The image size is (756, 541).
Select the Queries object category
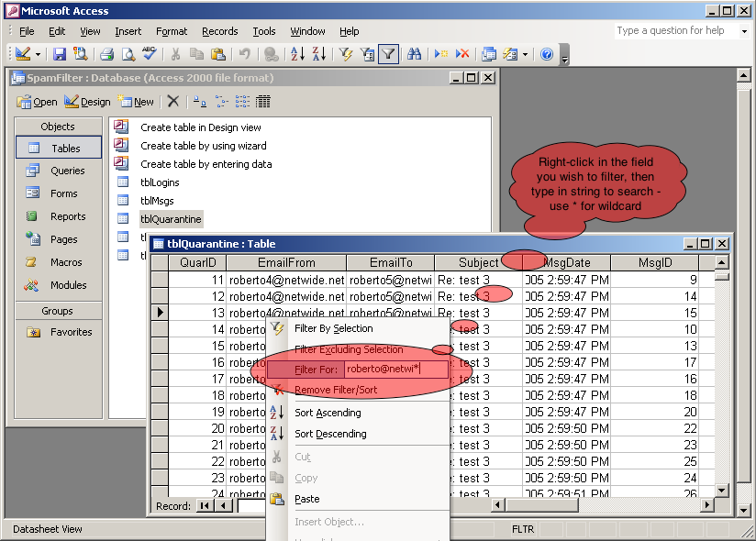(59, 171)
